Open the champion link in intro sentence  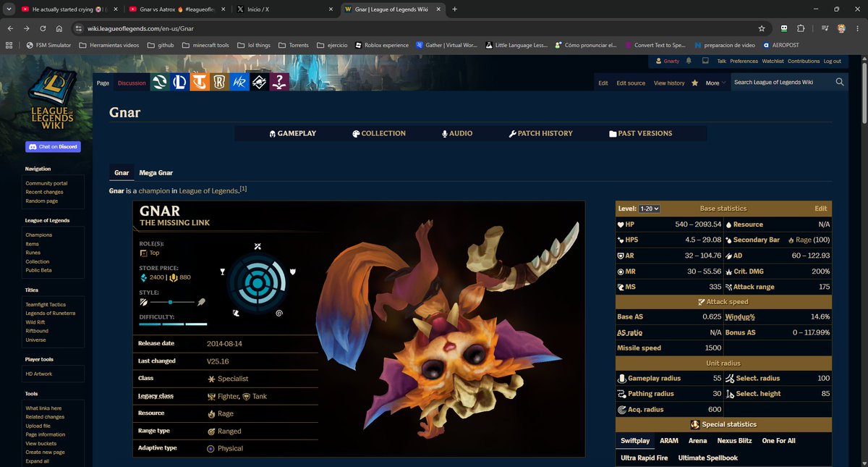(155, 190)
